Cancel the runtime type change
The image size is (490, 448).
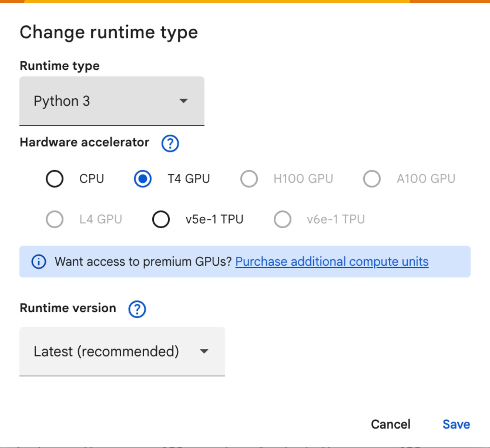pos(390,424)
